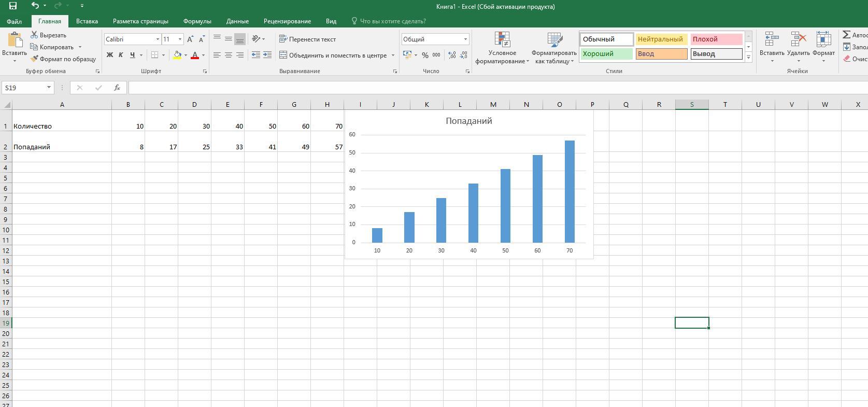This screenshot has height=407, width=868.
Task: Click Объединить и поместить в центре
Action: [333, 55]
